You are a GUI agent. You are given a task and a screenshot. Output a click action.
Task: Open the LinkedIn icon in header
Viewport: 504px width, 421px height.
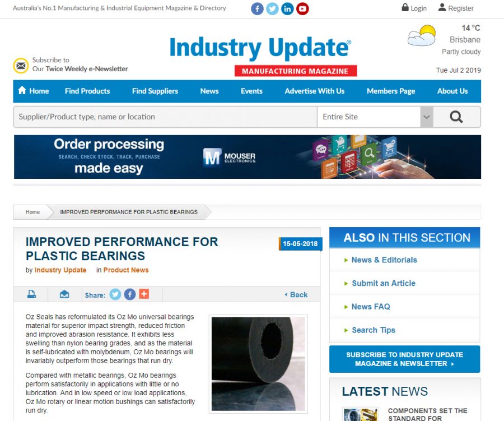tap(287, 9)
